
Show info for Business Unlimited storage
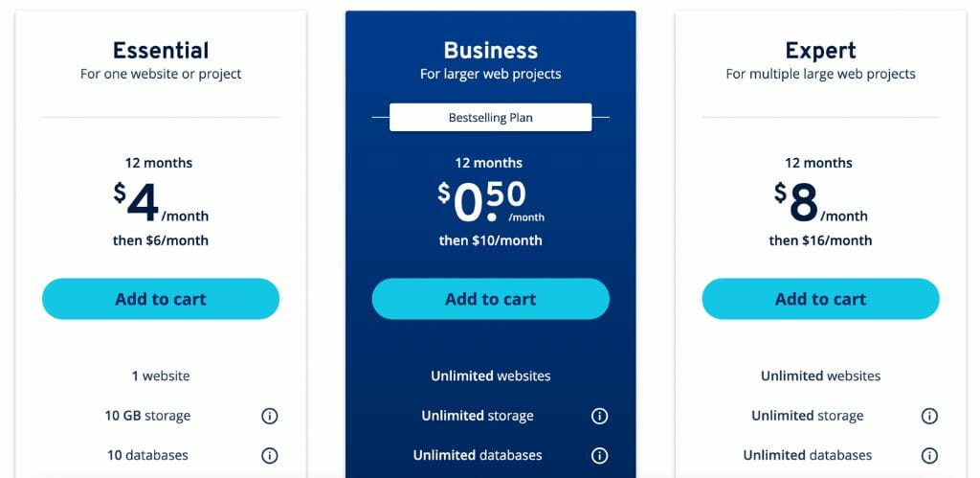(599, 416)
